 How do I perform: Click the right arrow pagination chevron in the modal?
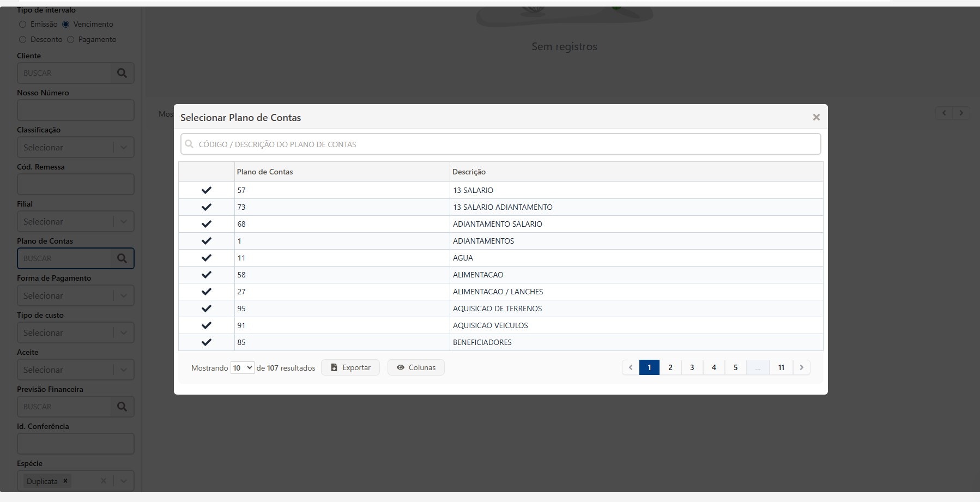[x=801, y=367]
